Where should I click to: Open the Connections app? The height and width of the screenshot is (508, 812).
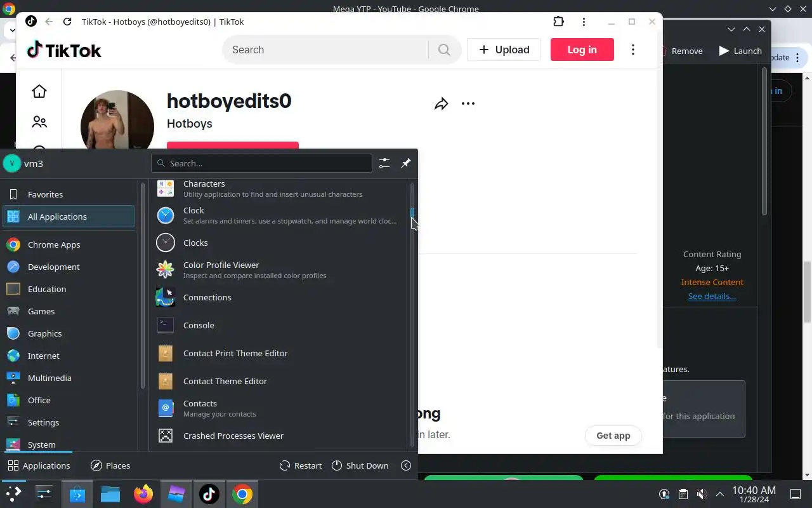point(279,297)
